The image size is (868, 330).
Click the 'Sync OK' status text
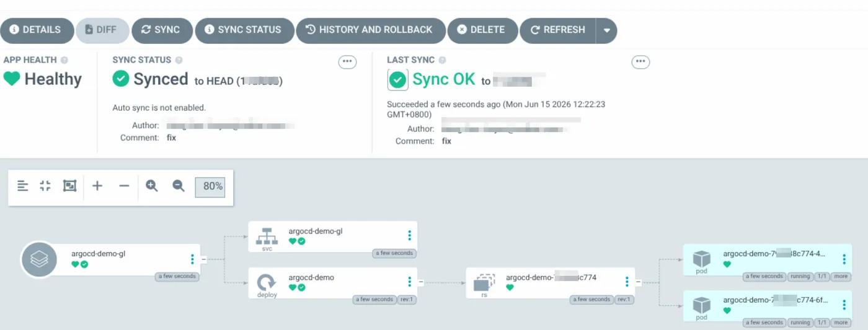(444, 79)
